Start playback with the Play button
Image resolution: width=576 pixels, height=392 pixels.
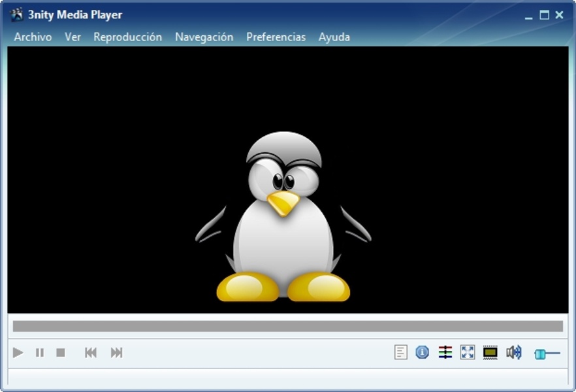point(18,353)
